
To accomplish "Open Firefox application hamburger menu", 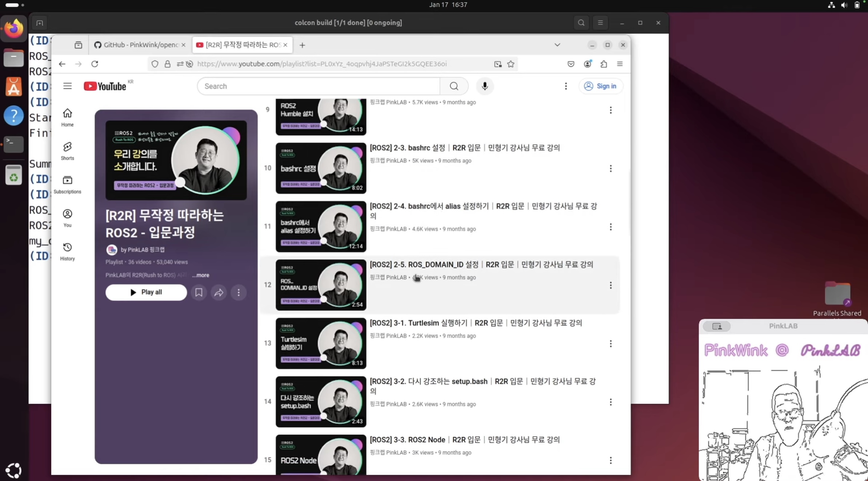I will click(x=620, y=64).
